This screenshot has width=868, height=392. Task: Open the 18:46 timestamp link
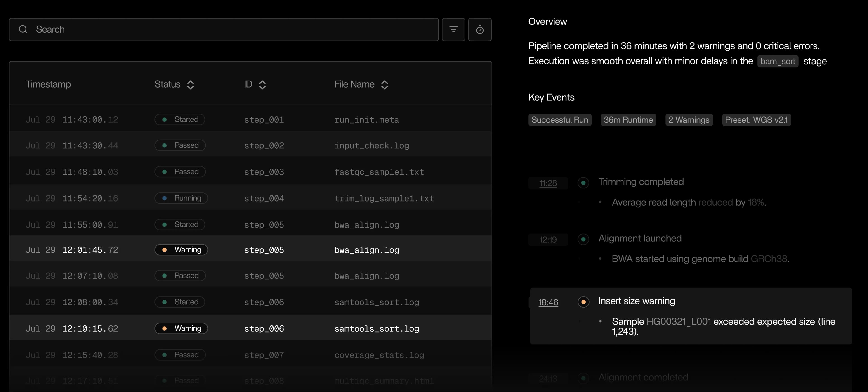pyautogui.click(x=548, y=302)
